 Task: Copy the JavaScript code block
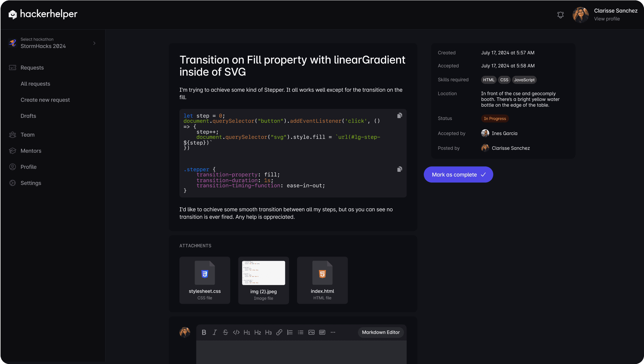coord(400,115)
